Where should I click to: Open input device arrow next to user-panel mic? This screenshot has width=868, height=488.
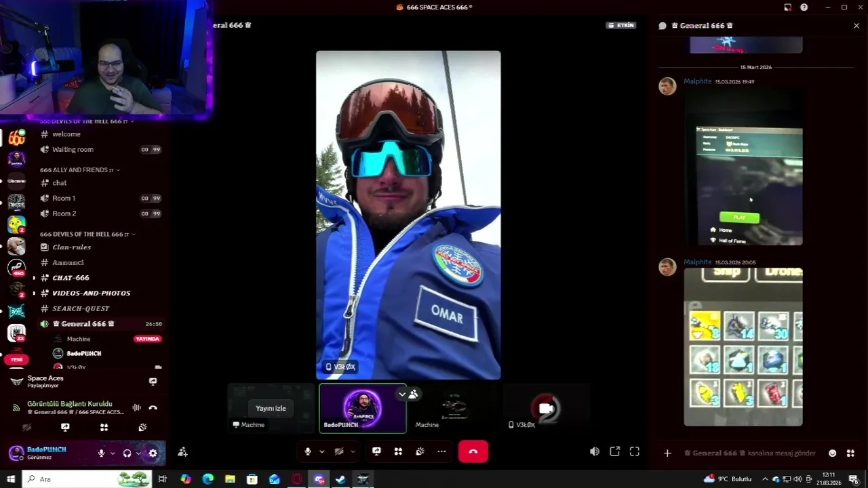pyautogui.click(x=113, y=453)
